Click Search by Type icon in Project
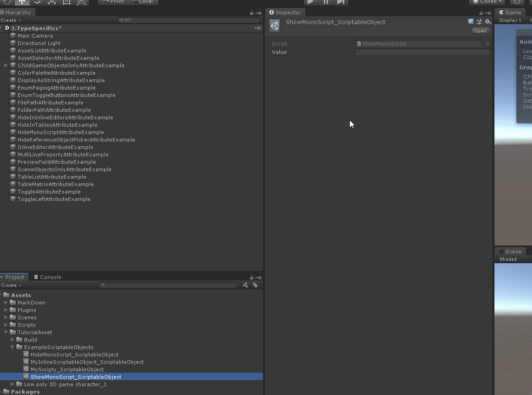Image resolution: width=532 pixels, height=395 pixels. click(245, 285)
